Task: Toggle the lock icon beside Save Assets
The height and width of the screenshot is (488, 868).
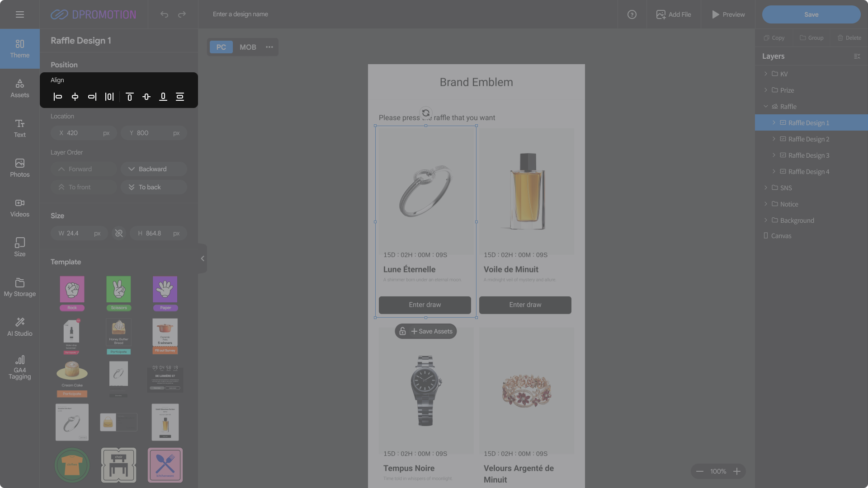Action: [x=402, y=331]
